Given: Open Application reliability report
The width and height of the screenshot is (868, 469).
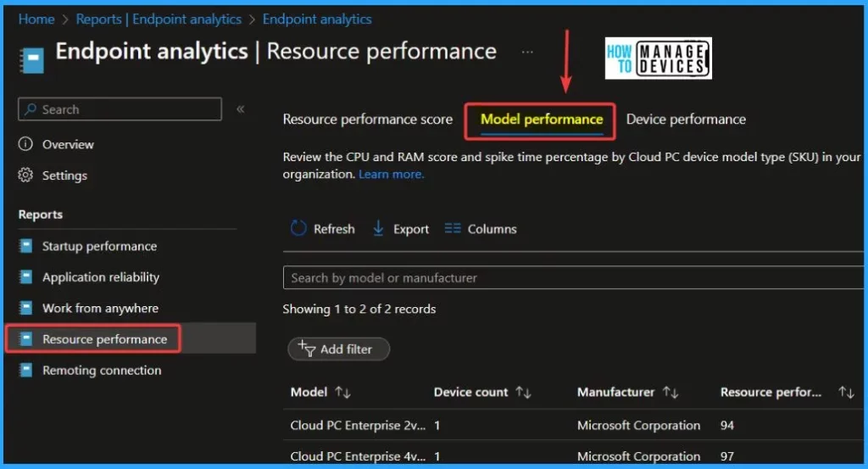Looking at the screenshot, I should coord(101,277).
